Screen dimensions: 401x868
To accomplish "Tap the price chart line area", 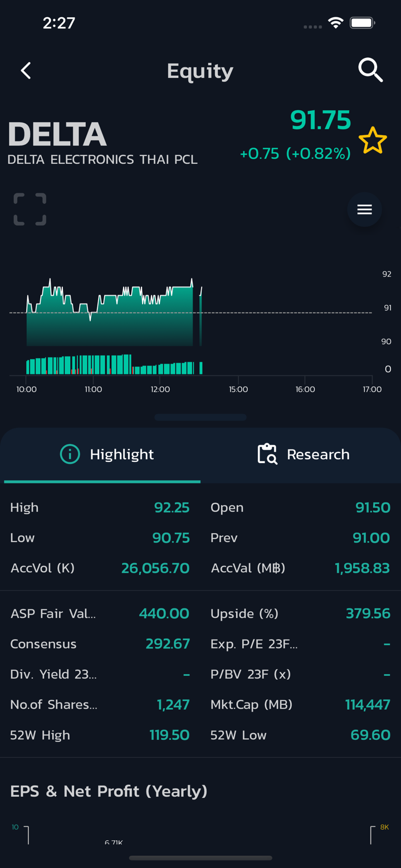I will click(x=111, y=312).
